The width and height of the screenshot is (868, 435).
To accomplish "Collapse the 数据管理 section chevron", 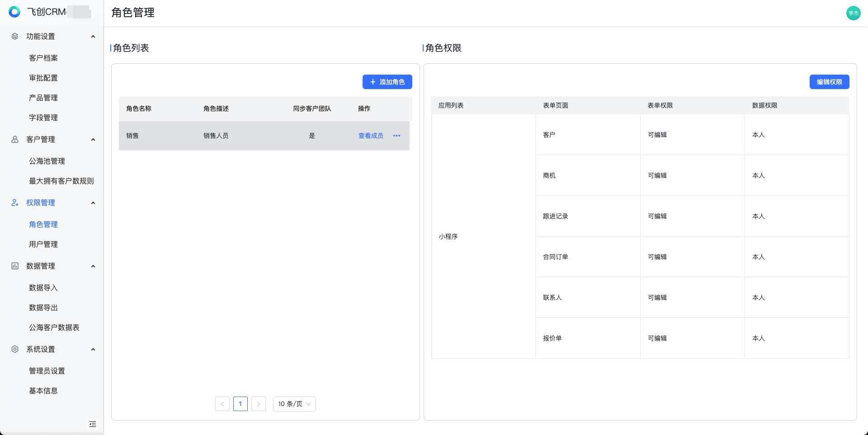I will tap(93, 266).
